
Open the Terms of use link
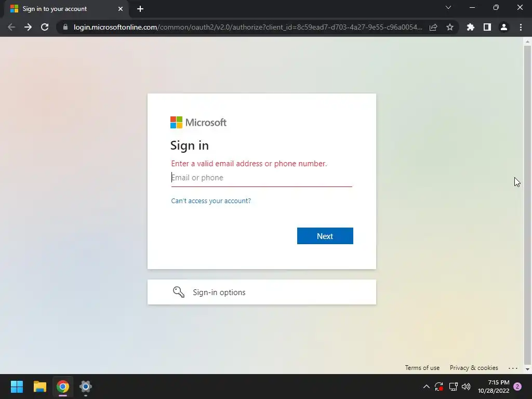click(x=422, y=368)
